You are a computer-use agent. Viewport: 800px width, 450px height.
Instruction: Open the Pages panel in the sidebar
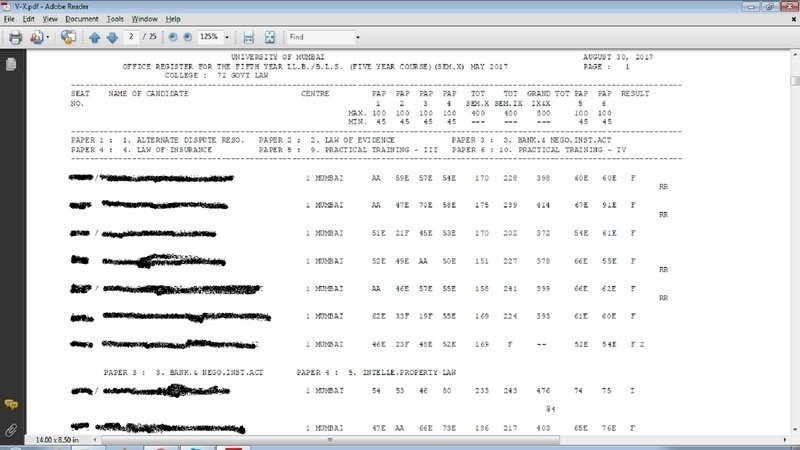[x=11, y=65]
